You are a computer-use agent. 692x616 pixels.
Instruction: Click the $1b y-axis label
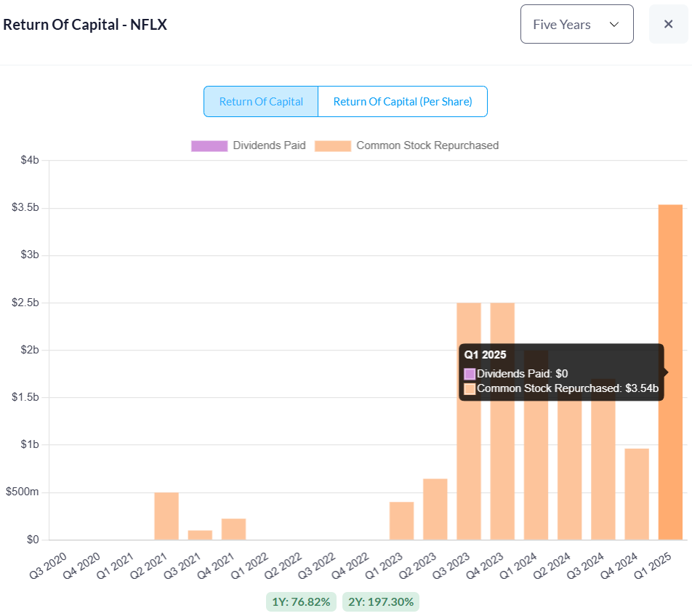point(30,444)
